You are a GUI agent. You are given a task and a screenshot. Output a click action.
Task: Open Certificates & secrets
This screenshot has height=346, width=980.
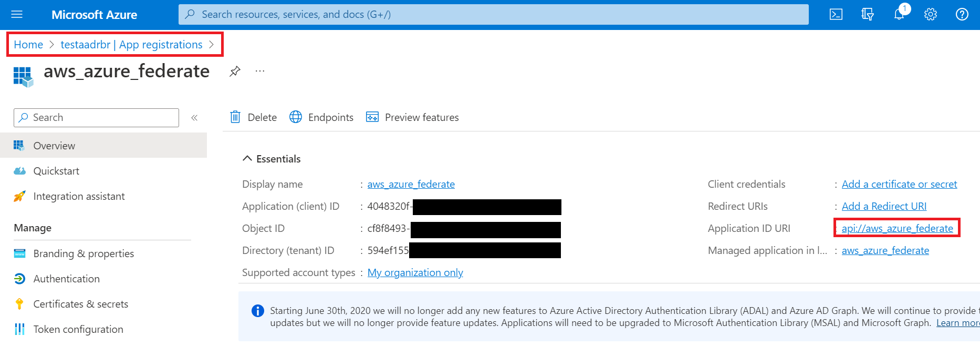tap(80, 304)
